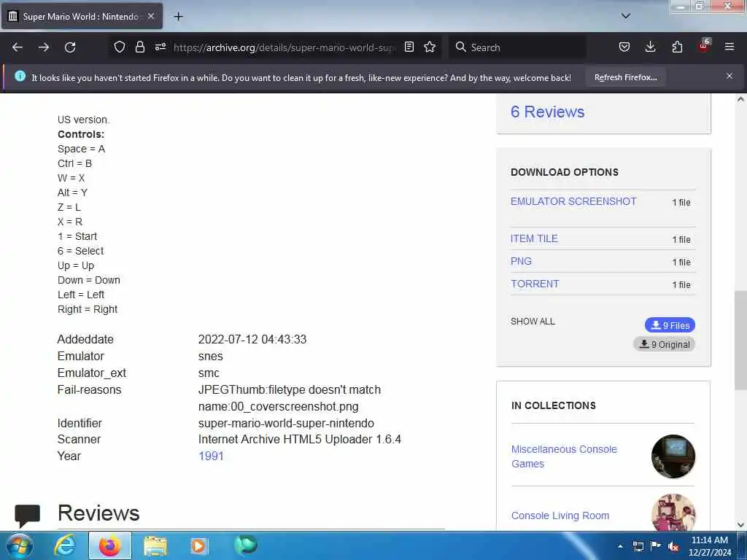This screenshot has width=747, height=560.
Task: Bookmark this page with star icon
Action: coord(430,47)
